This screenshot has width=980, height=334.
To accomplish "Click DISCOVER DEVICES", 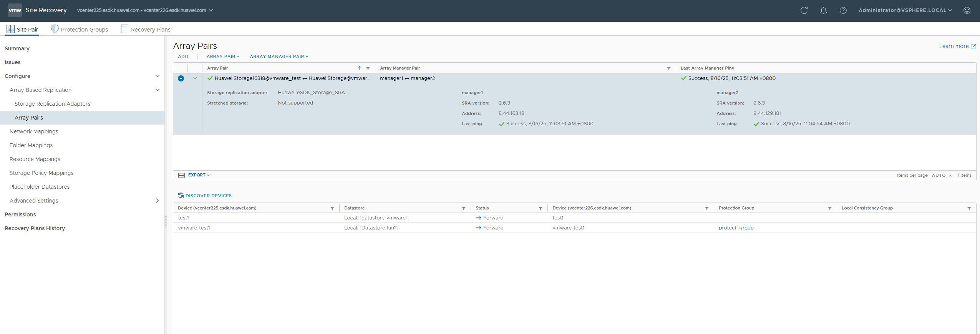I will point(205,196).
